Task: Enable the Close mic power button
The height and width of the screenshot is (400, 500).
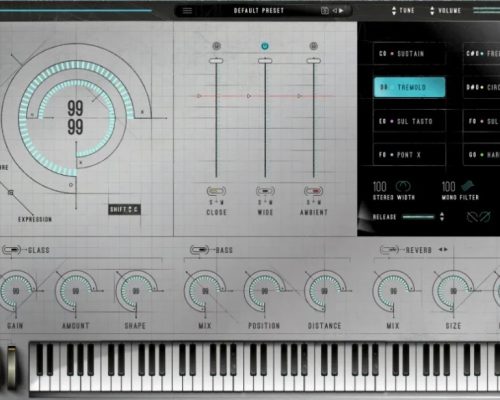Action: (217, 46)
